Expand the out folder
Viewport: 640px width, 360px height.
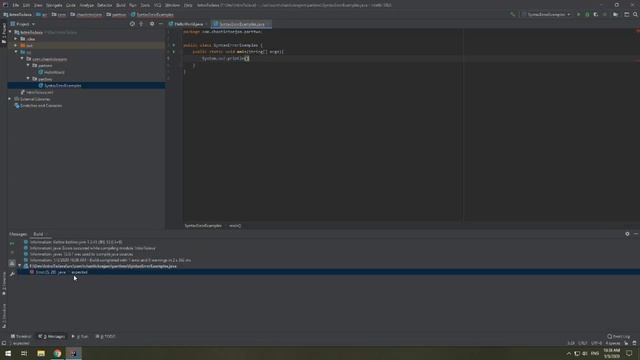coord(16,45)
